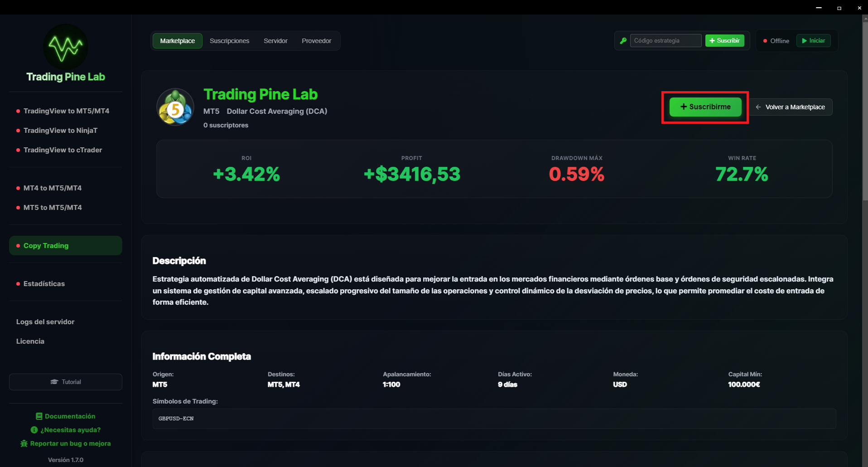This screenshot has width=868, height=467.
Task: Open the Servidor tab
Action: [275, 41]
